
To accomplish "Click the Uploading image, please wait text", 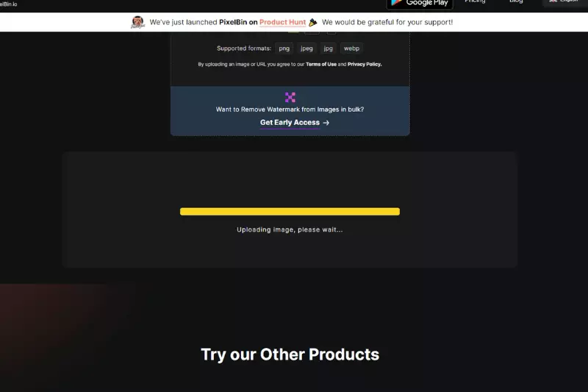I will tap(290, 229).
